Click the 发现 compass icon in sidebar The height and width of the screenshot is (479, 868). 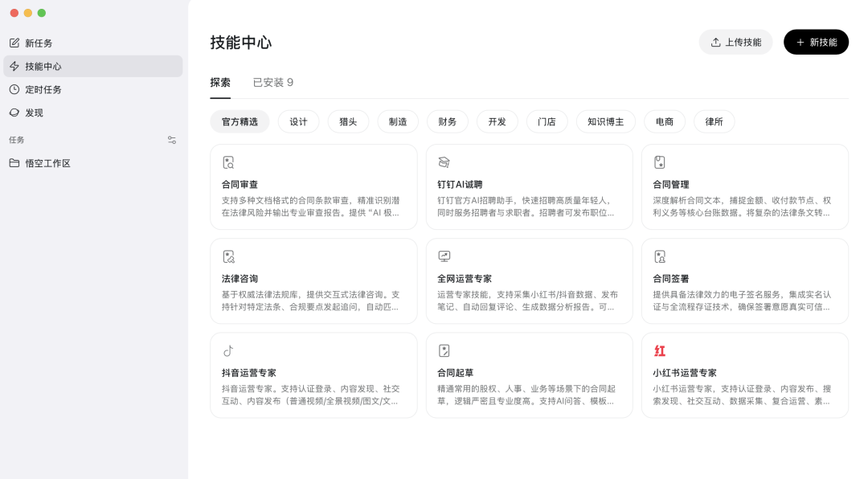(14, 113)
